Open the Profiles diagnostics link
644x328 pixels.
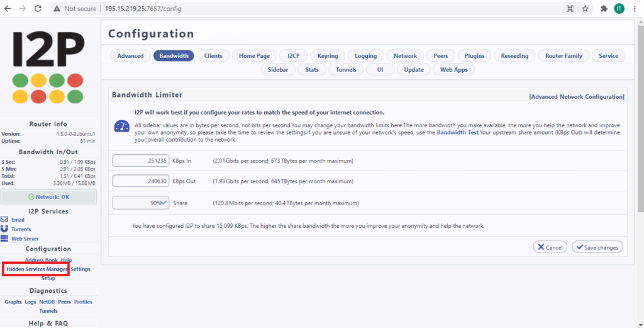[x=83, y=302]
